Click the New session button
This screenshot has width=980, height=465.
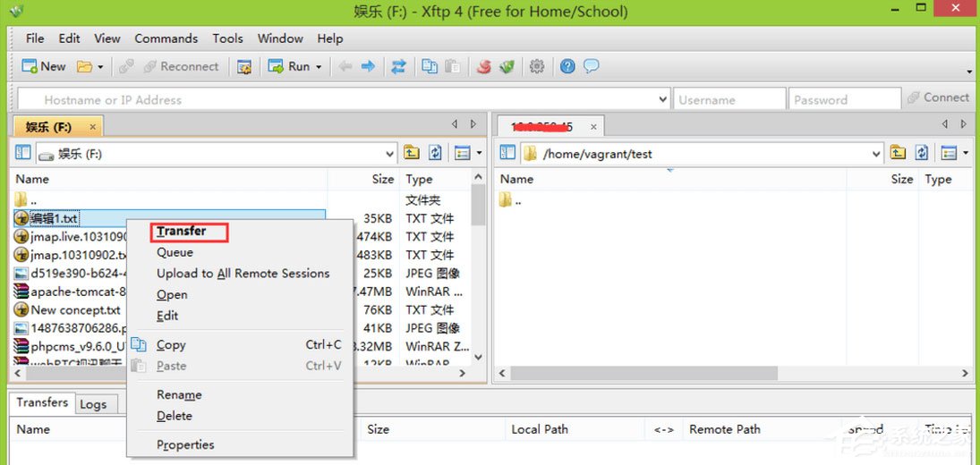coord(43,66)
